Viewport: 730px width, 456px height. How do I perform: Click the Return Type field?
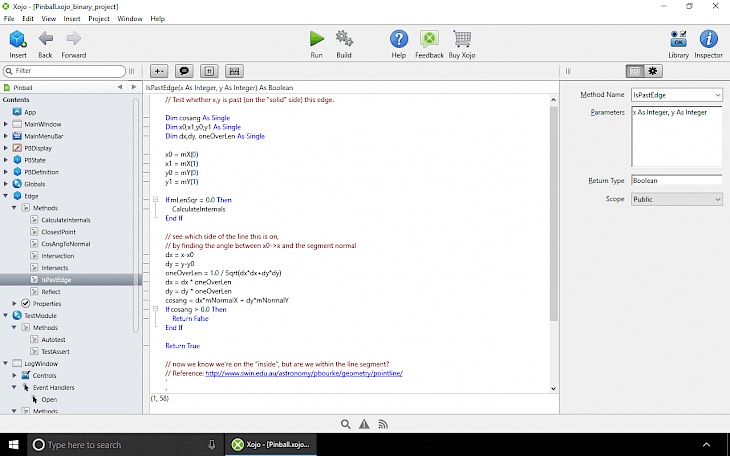pos(676,181)
